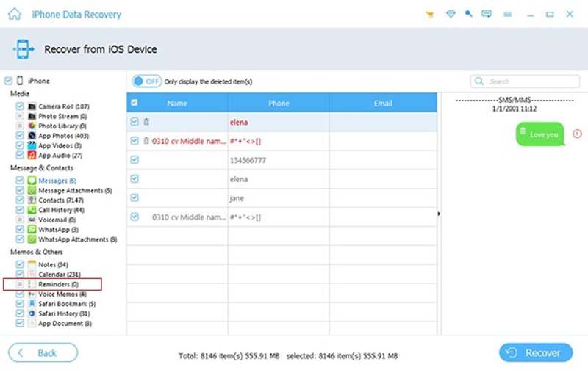Click the trash icon in elena row

pos(146,122)
